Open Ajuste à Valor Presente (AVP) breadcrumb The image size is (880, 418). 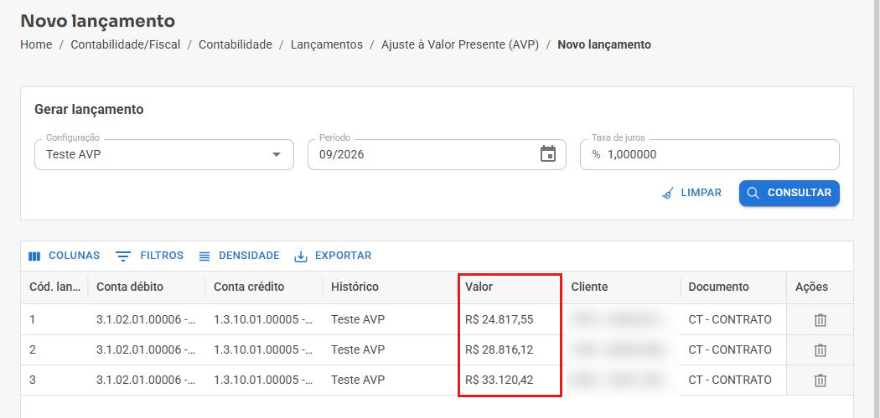(x=460, y=45)
